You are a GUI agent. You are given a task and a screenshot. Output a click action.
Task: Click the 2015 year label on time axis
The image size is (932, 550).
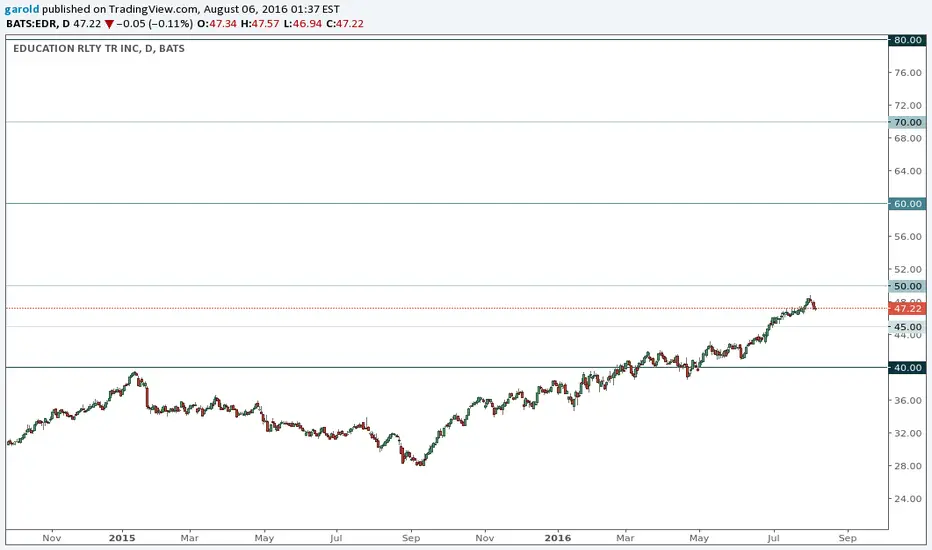point(122,538)
